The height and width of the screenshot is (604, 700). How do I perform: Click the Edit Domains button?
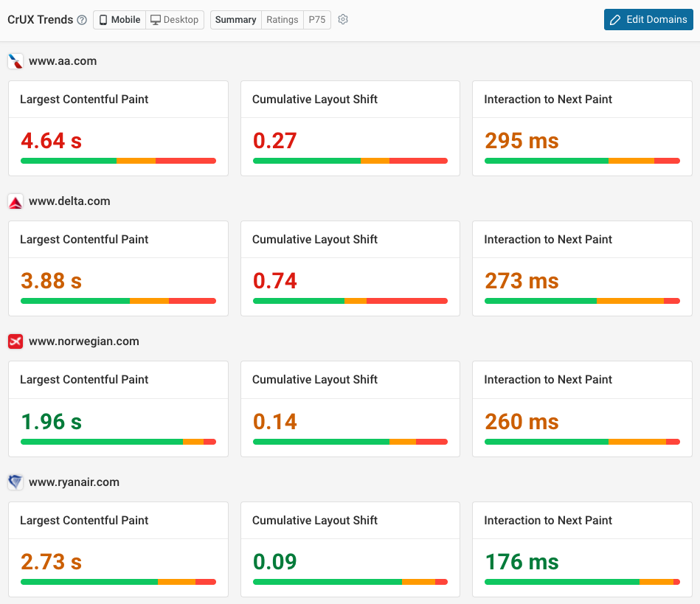[648, 19]
